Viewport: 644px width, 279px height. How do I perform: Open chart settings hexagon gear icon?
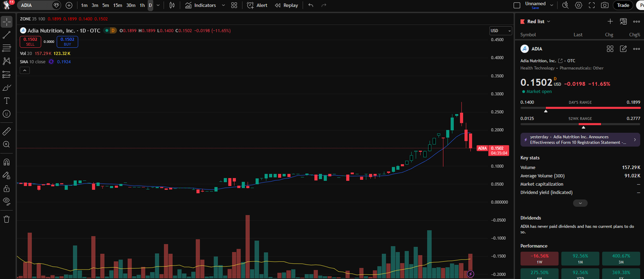pyautogui.click(x=579, y=5)
